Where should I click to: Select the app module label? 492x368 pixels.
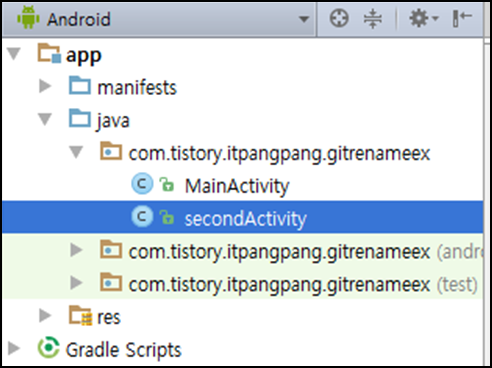click(84, 56)
